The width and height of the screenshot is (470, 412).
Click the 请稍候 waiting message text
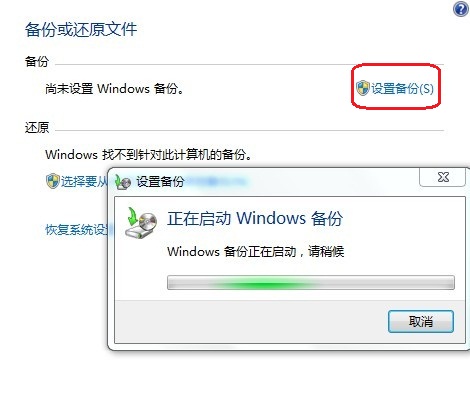click(256, 251)
